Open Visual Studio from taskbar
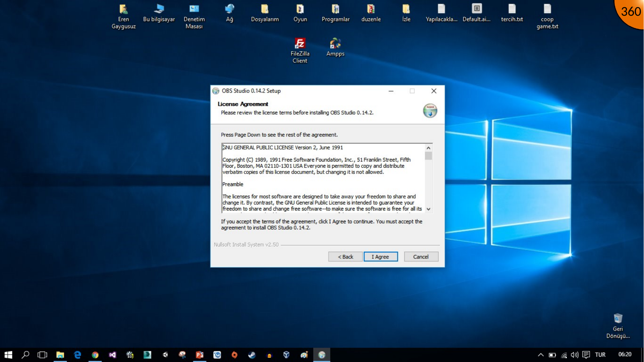 [112, 355]
